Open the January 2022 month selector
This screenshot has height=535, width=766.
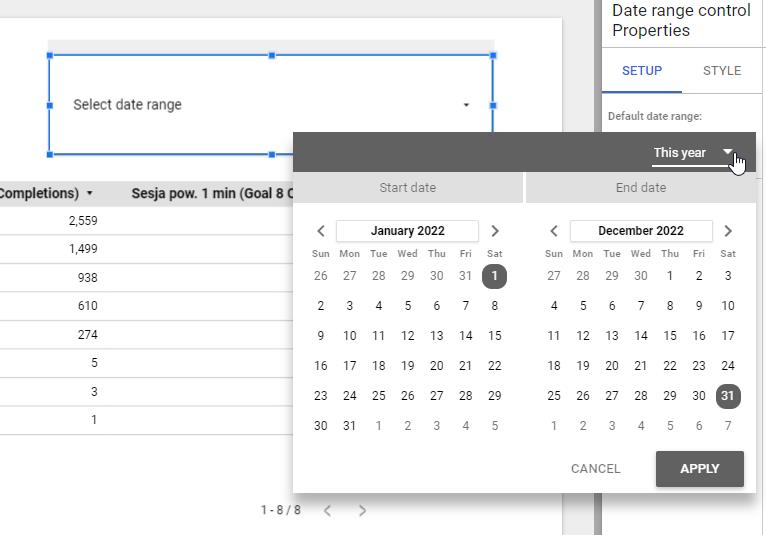[x=407, y=231]
